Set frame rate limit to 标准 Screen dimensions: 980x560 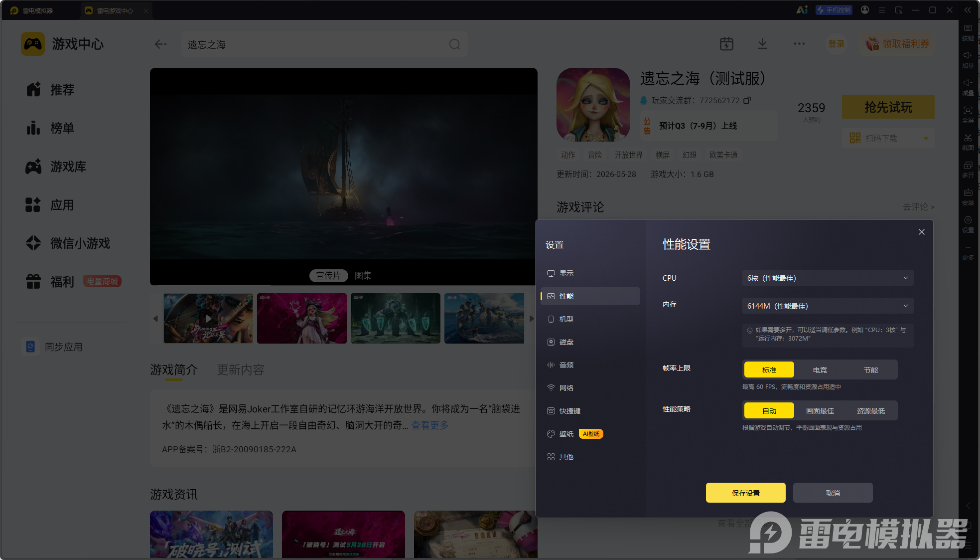(x=769, y=370)
